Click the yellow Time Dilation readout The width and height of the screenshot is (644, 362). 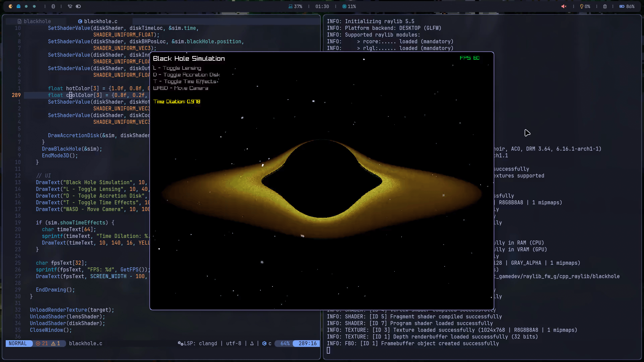click(177, 102)
